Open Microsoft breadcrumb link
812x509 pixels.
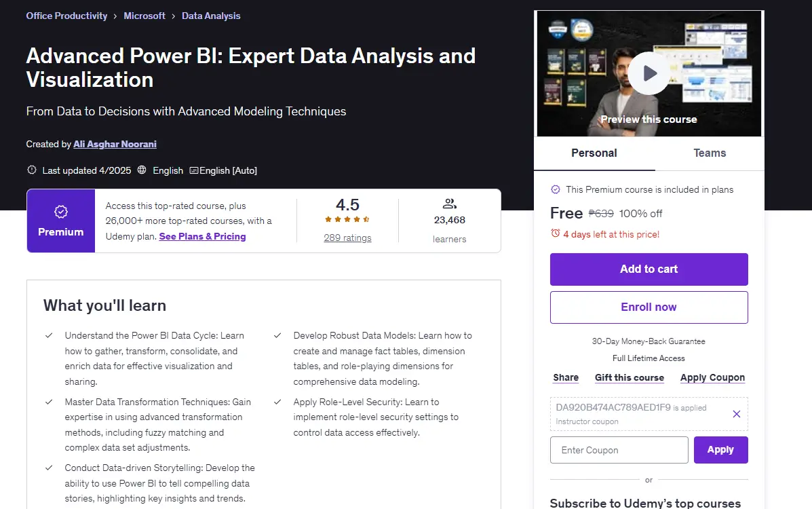click(x=144, y=16)
